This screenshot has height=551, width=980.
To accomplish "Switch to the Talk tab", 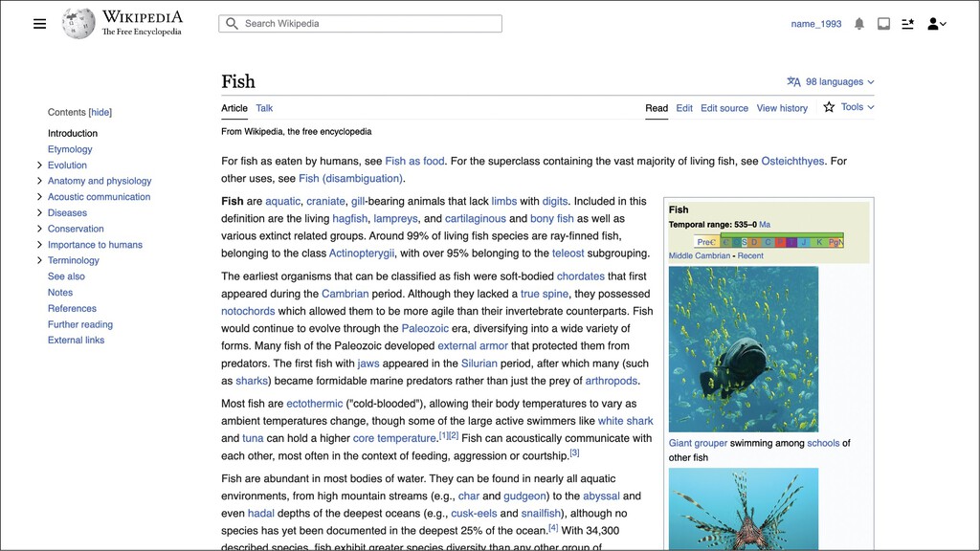I will pyautogui.click(x=264, y=107).
